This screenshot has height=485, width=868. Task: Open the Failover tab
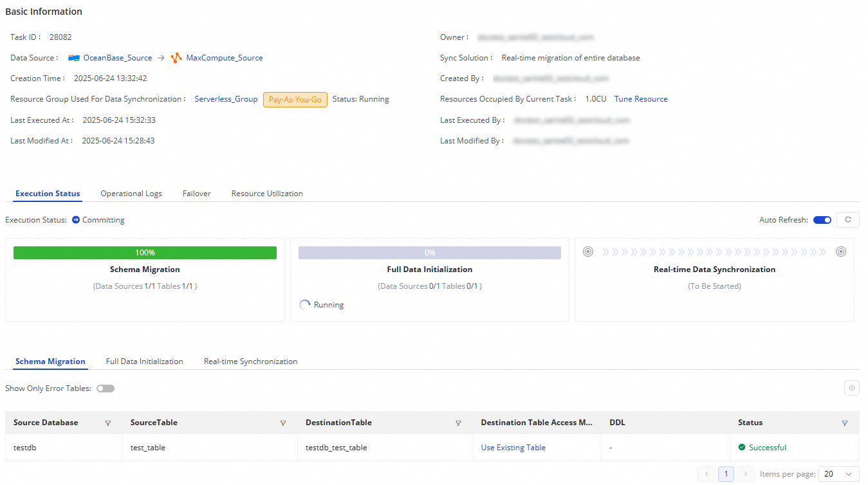197,194
